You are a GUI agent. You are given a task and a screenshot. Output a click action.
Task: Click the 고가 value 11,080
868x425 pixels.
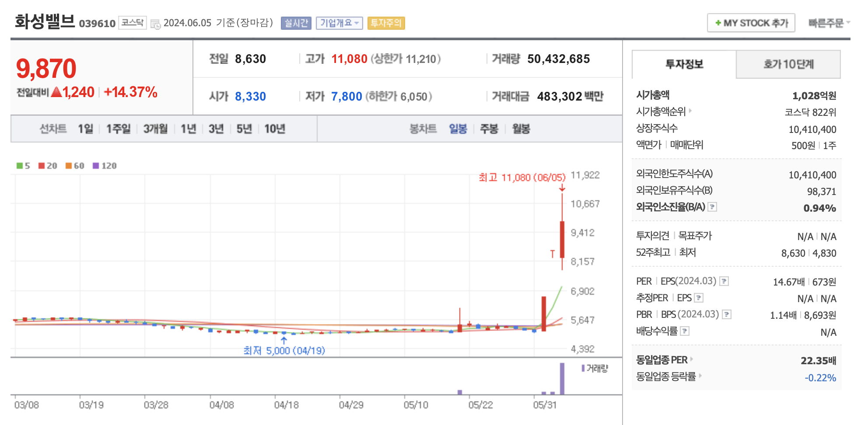[x=349, y=59]
